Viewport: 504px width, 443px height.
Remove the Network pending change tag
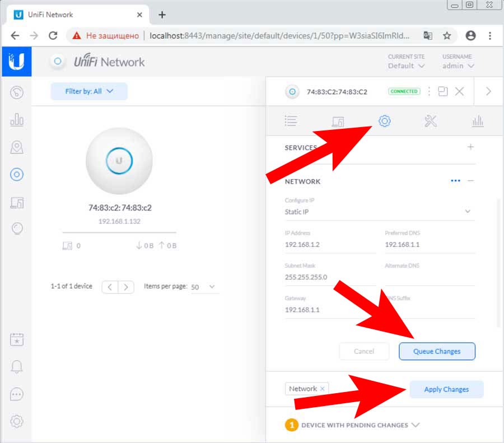coord(323,389)
